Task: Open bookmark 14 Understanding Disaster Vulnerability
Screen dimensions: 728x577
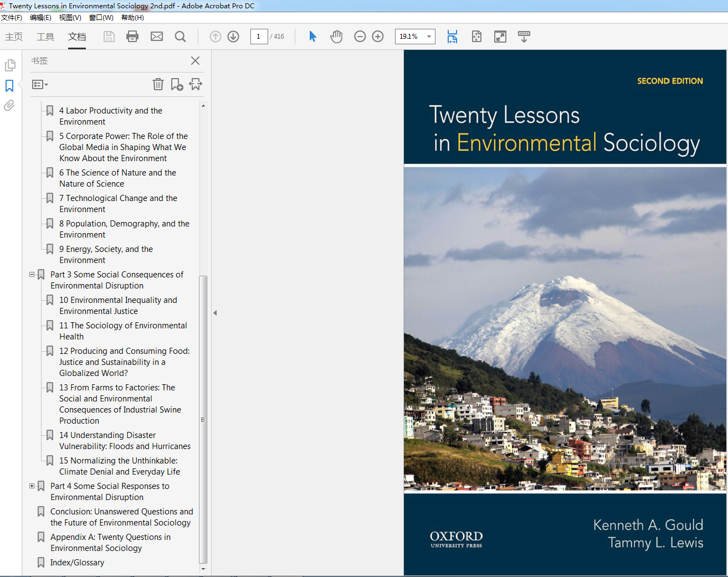Action: (125, 441)
